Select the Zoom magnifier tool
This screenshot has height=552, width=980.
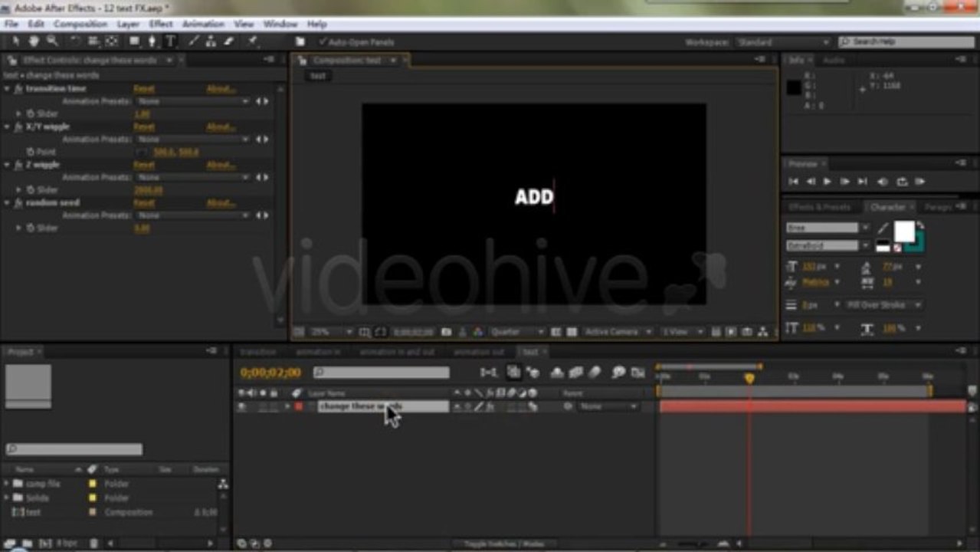coord(52,41)
